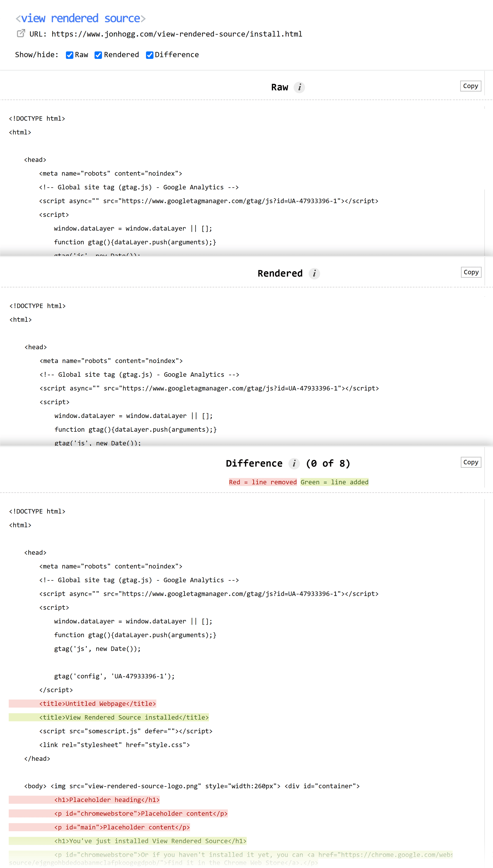Viewport: 493px width, 868px height.
Task: Click the body img logo line in Difference
Action: pyautogui.click(x=192, y=786)
